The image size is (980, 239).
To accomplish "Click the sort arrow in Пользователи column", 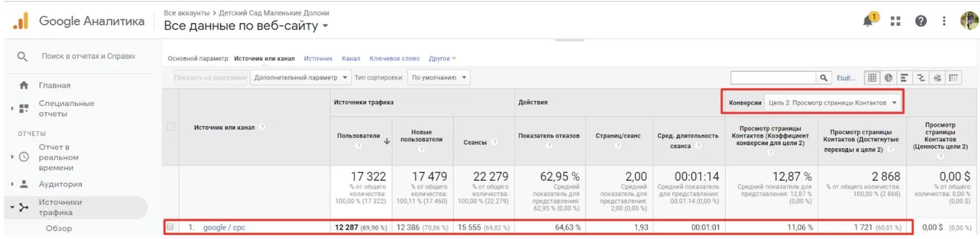I will coord(387,141).
